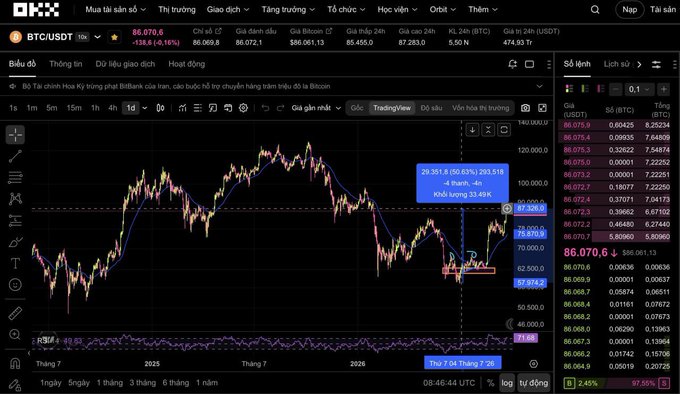This screenshot has height=394, width=680.
Task: Decrease order book precision minus button
Action: [x=615, y=89]
